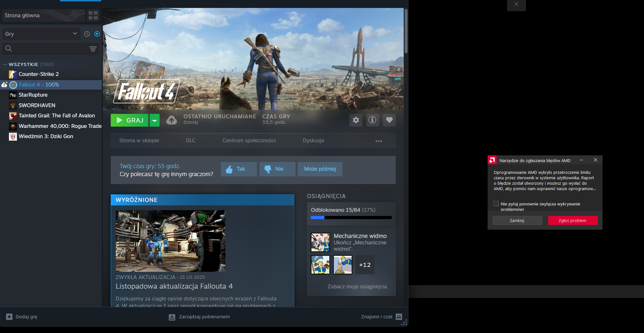
Task: Open the featured Fallout 4 update thumbnail
Action: [x=170, y=241]
